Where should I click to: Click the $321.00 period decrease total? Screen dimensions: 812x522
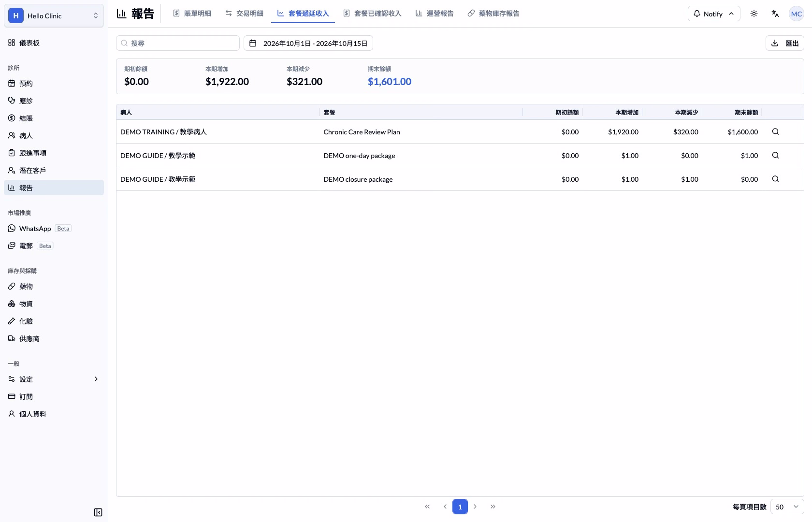304,82
